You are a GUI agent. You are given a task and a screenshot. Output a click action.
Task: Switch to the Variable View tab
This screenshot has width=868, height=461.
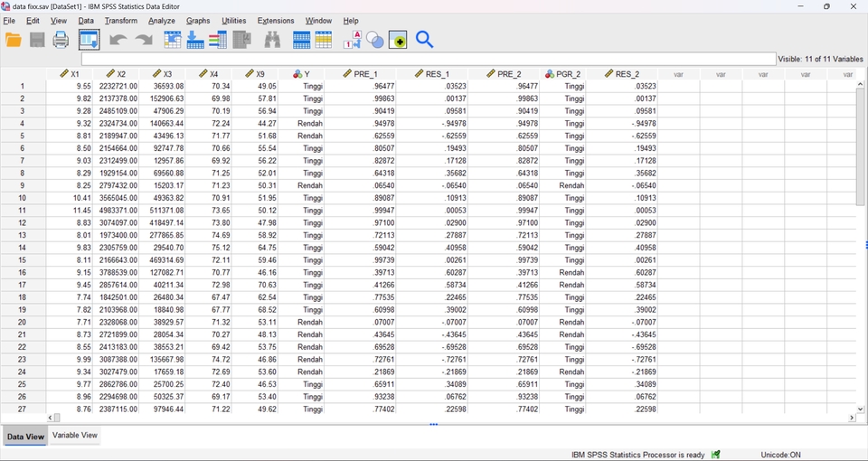(x=75, y=435)
